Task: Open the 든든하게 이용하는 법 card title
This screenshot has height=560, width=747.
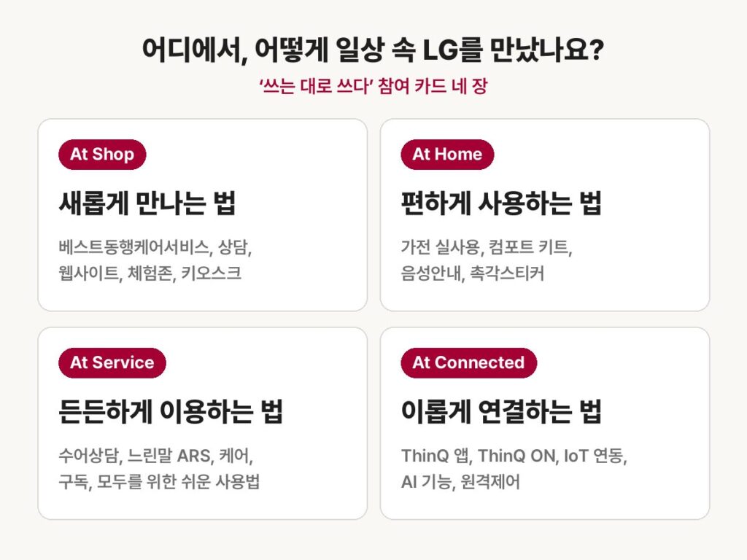Action: click(x=171, y=412)
